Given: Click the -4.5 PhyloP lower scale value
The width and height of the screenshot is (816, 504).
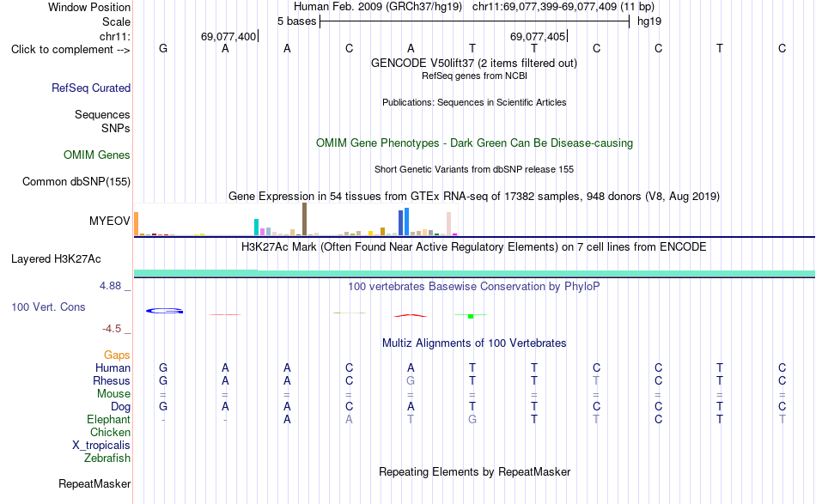Looking at the screenshot, I should [112, 329].
